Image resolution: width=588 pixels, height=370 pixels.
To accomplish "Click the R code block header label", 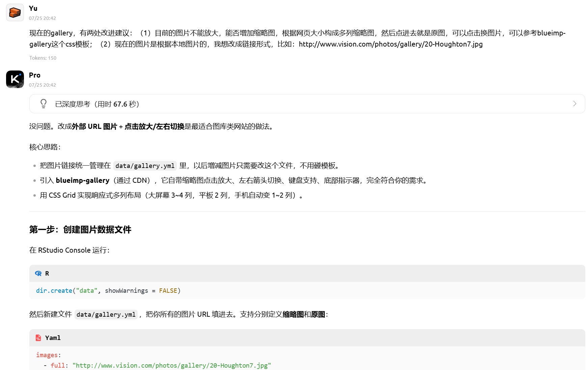I will 47,274.
